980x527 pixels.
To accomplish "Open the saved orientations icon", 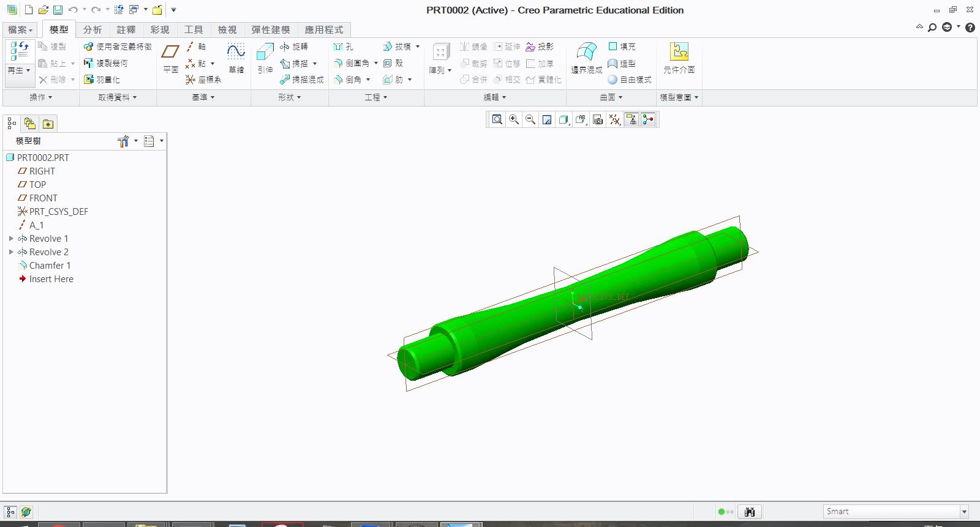I will click(581, 119).
